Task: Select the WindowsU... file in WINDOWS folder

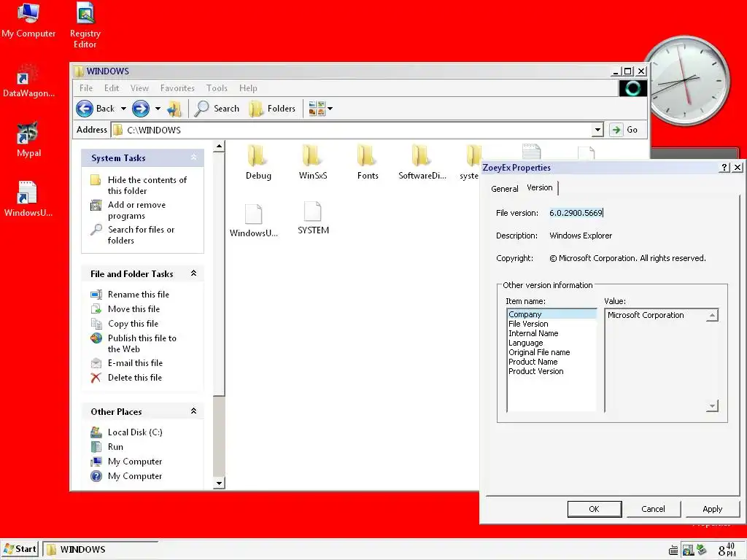Action: click(253, 220)
